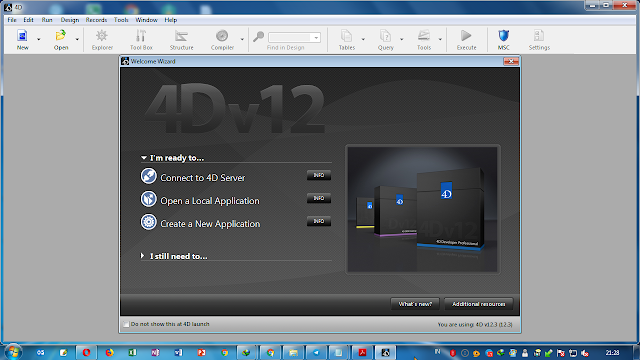Click the 4D v12 product boxes image
This screenshot has width=640, height=360.
click(x=423, y=209)
